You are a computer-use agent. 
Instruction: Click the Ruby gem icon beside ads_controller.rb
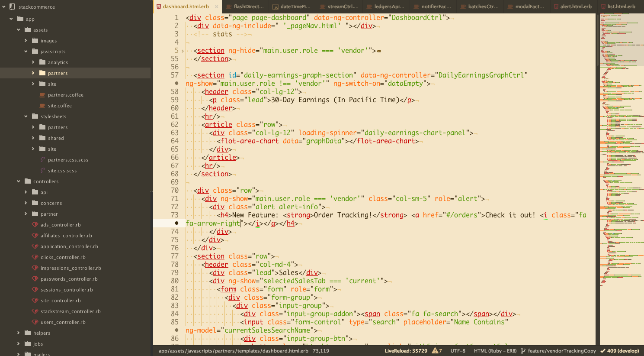pyautogui.click(x=35, y=225)
